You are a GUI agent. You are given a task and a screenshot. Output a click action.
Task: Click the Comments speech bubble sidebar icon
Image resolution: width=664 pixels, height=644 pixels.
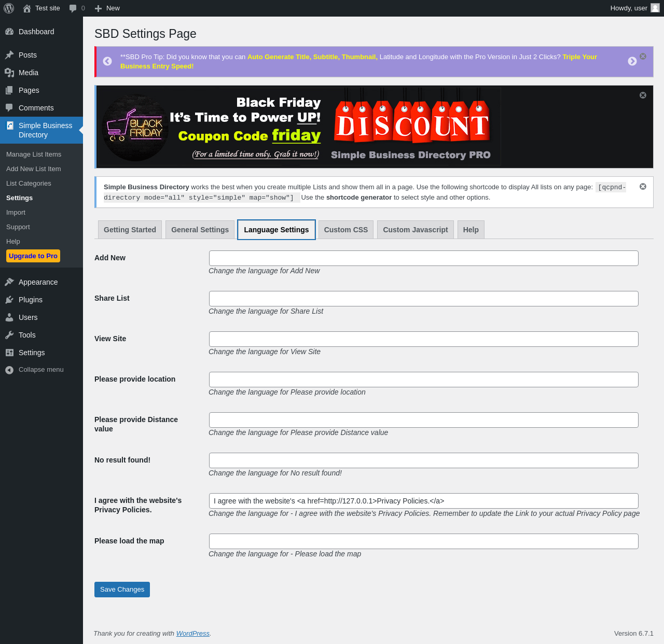(9, 108)
